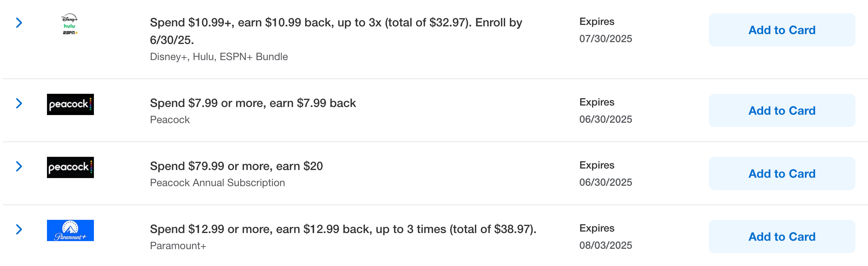Click the 07/30/2025 expiration date
The image size is (868, 266).
[605, 38]
